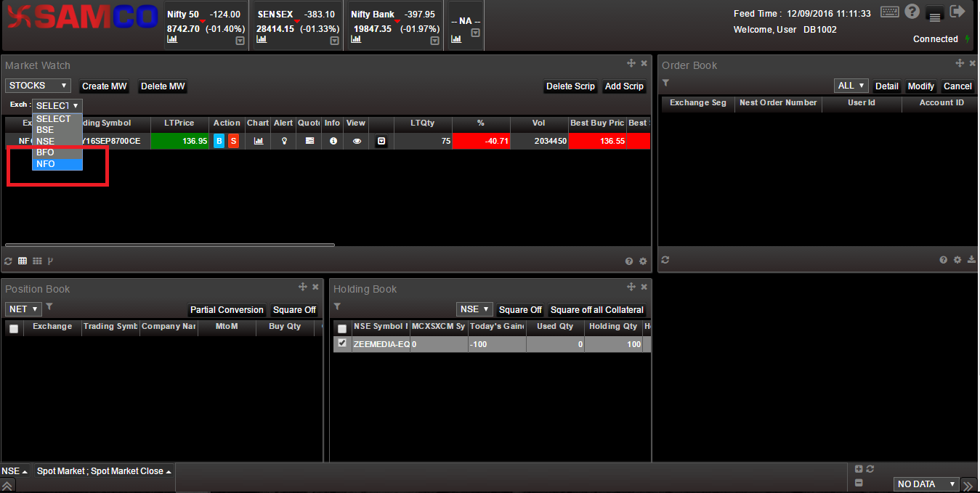This screenshot has height=493, width=980.
Task: Choose BSE in the exchange list
Action: tap(57, 130)
